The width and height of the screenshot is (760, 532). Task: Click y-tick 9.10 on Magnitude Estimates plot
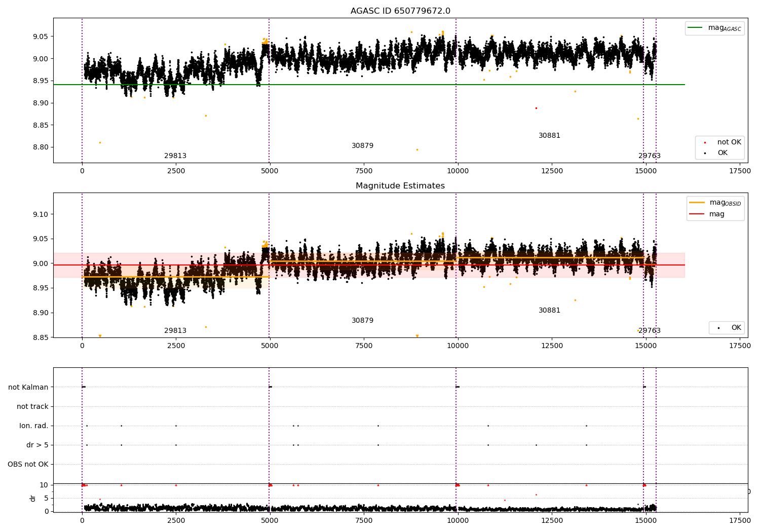pyautogui.click(x=41, y=214)
